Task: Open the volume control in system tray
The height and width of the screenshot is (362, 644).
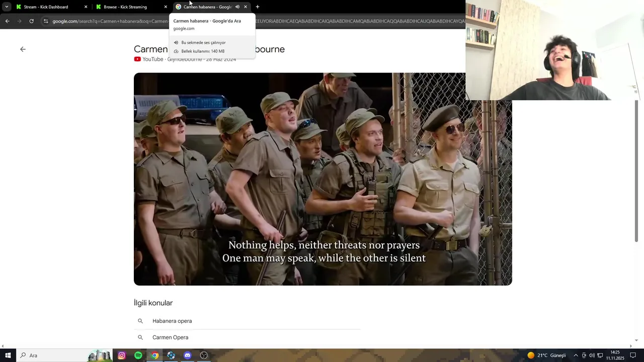Action: (592, 355)
